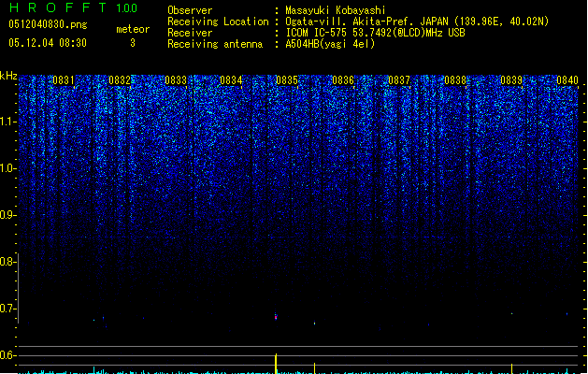The width and height of the screenshot is (588, 374).
Task: Click the date stamp 05.12.04 08:30
Action: (48, 43)
